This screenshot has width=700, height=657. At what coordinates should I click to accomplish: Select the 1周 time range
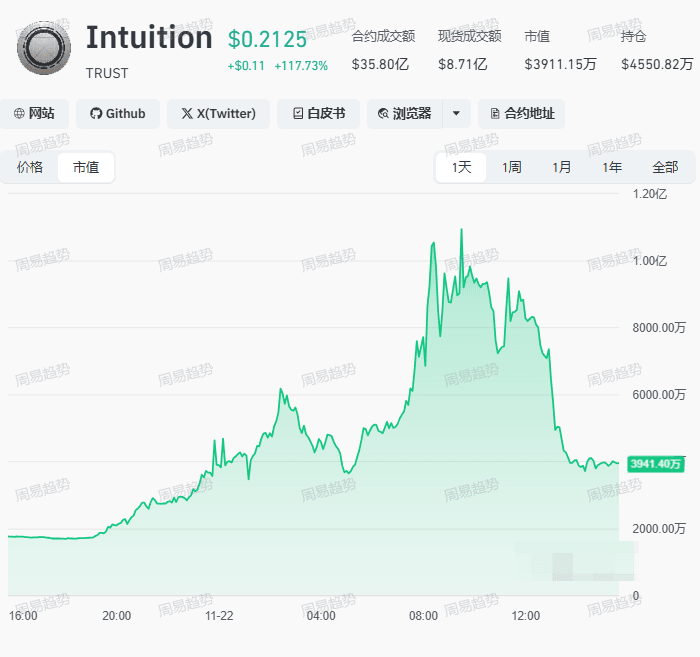point(512,167)
